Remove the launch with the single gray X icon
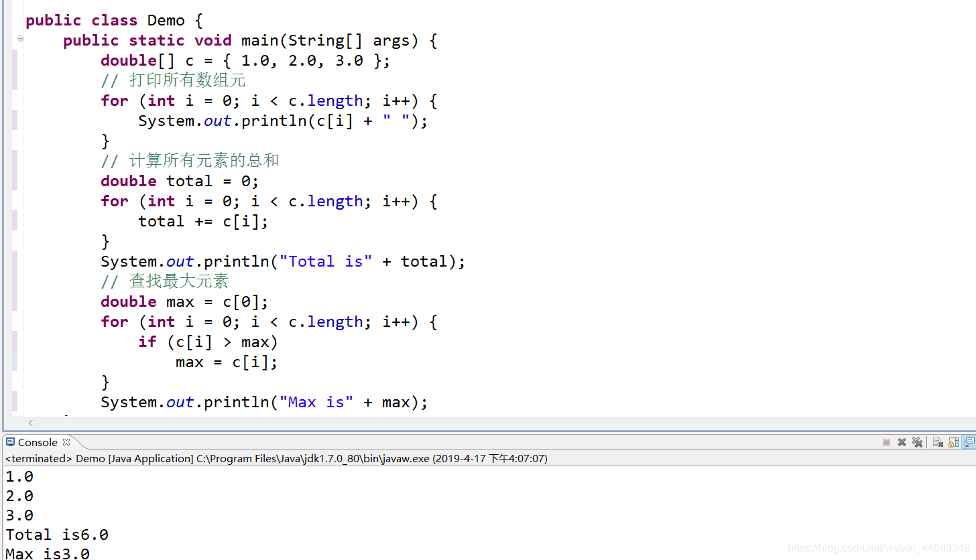The height and width of the screenshot is (560, 976). (x=902, y=442)
